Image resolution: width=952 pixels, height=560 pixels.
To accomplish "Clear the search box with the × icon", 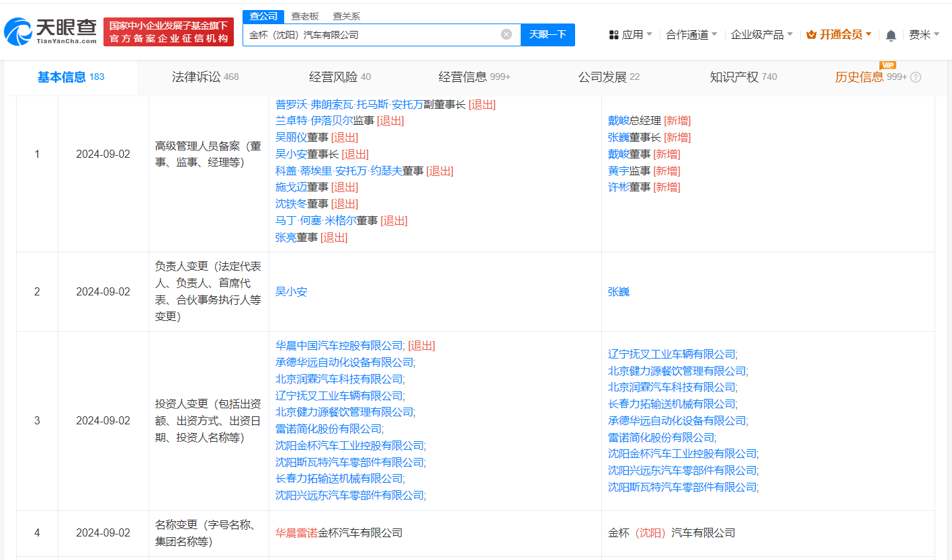I will [506, 34].
